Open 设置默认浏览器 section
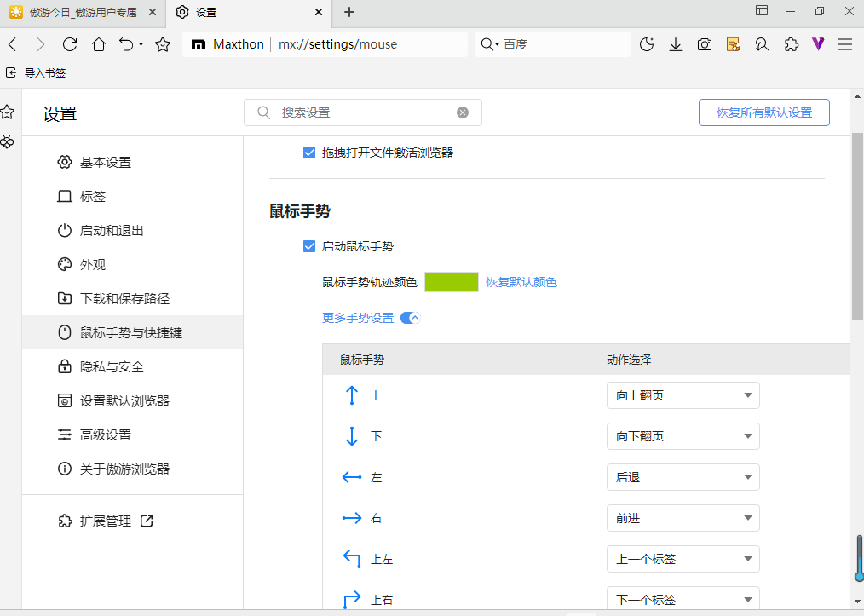The width and height of the screenshot is (864, 616). tap(132, 400)
